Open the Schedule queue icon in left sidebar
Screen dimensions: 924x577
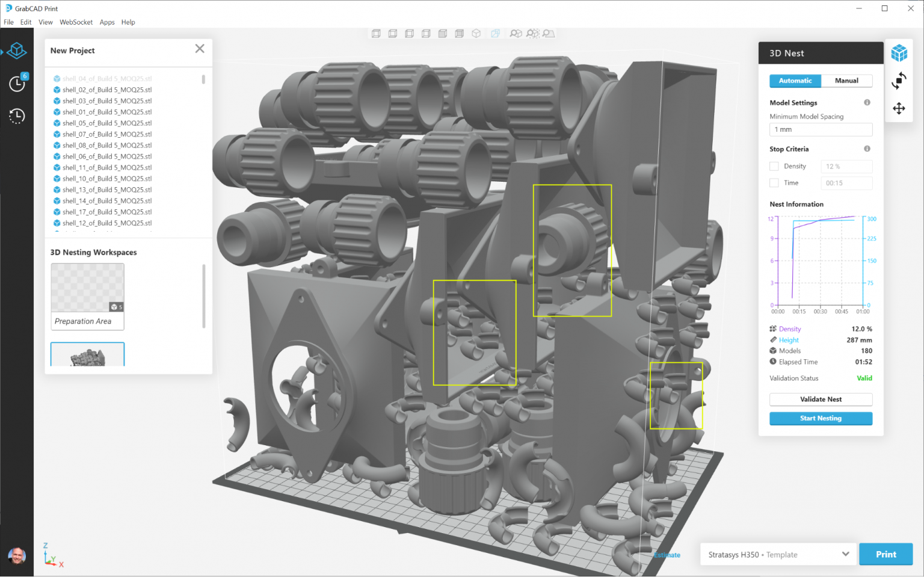pyautogui.click(x=17, y=84)
